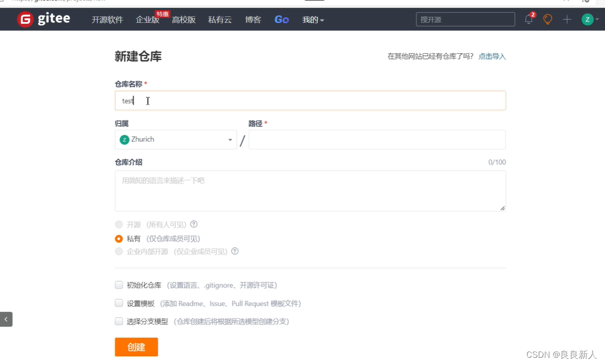Image resolution: width=605 pixels, height=364 pixels.
Task: Collapse the left sidebar with the chevron
Action: pos(6,319)
